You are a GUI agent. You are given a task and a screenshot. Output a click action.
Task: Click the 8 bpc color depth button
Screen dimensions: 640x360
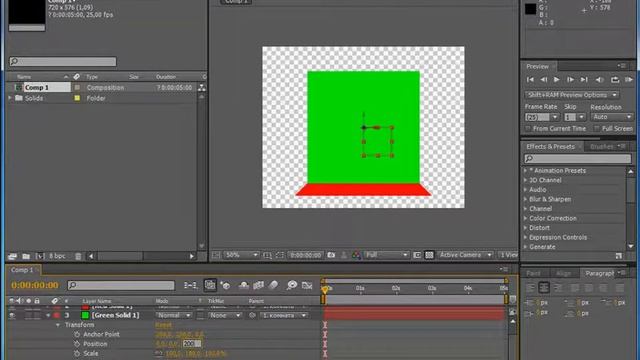pos(57,256)
